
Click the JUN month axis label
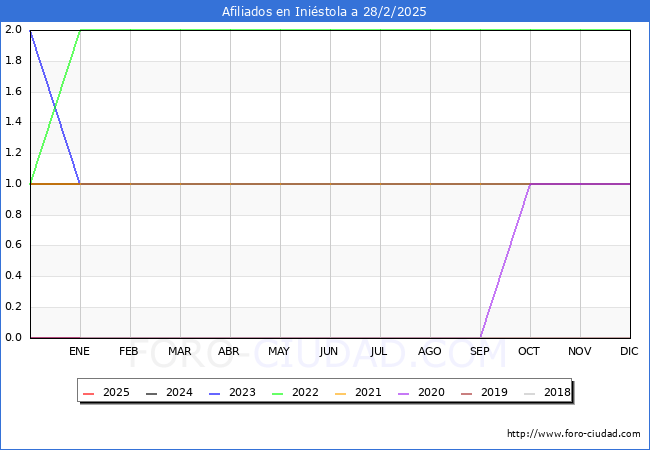(329, 351)
